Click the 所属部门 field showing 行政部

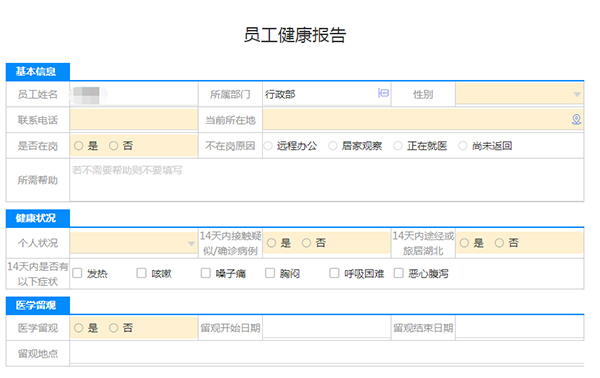click(326, 94)
